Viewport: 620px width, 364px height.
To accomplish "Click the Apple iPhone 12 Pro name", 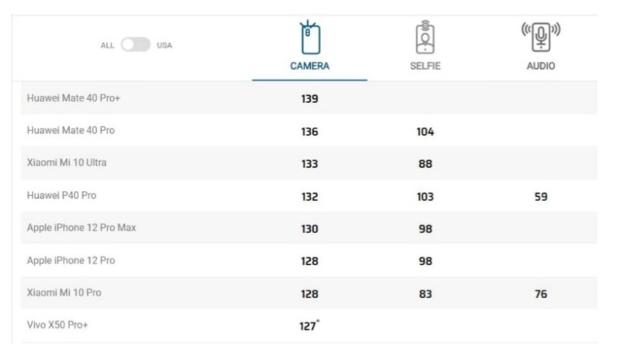I will pyautogui.click(x=71, y=261).
